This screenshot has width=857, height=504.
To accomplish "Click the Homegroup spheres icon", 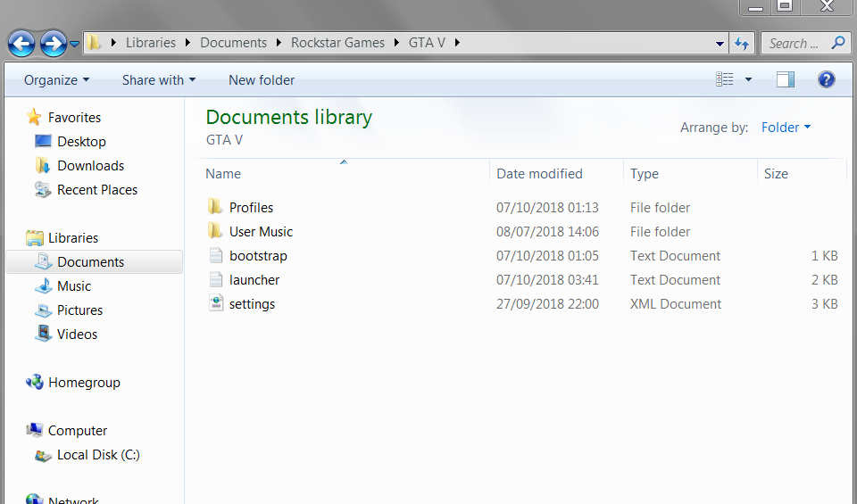I will coord(35,382).
